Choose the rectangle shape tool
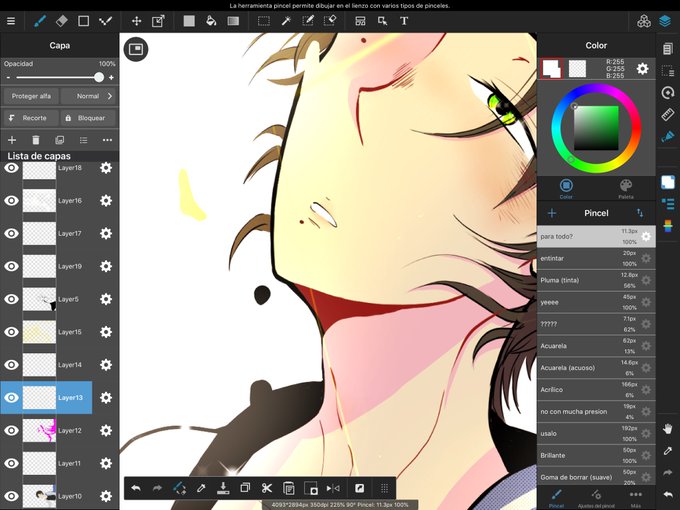 (x=83, y=21)
